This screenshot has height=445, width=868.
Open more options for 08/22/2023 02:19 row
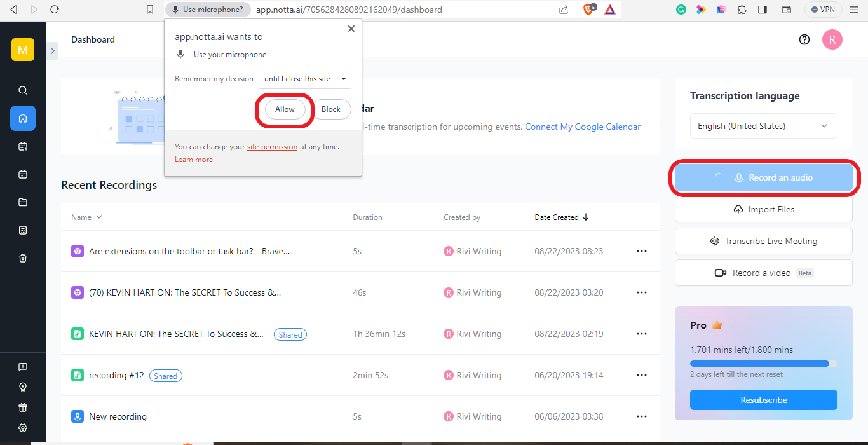point(642,334)
